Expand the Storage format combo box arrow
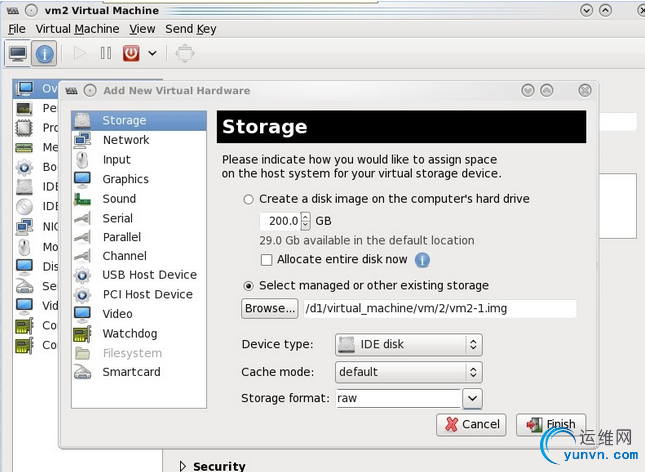645x472 pixels. pos(473,398)
